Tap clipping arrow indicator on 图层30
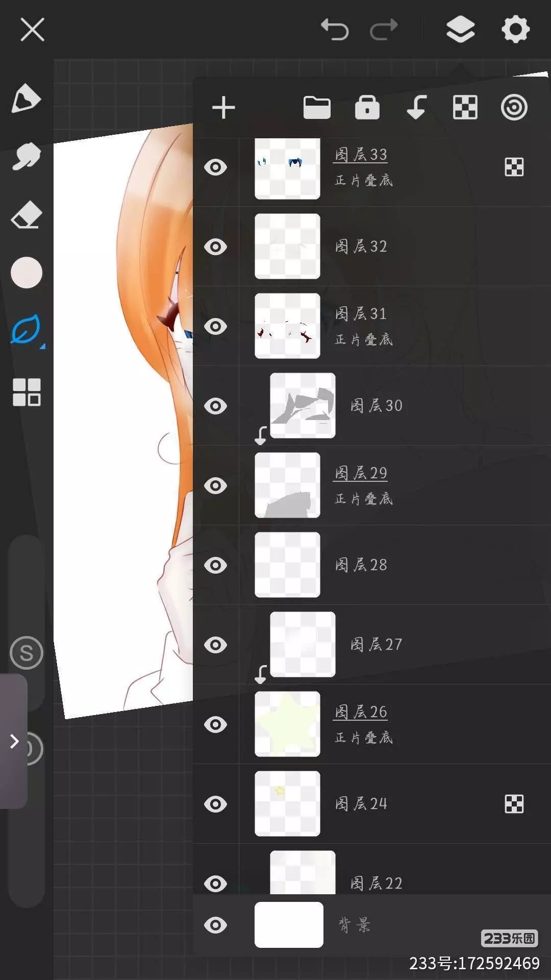The width and height of the screenshot is (551, 980). (x=261, y=435)
